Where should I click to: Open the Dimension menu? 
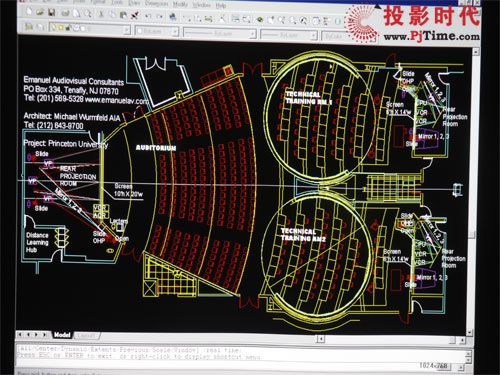pos(156,3)
